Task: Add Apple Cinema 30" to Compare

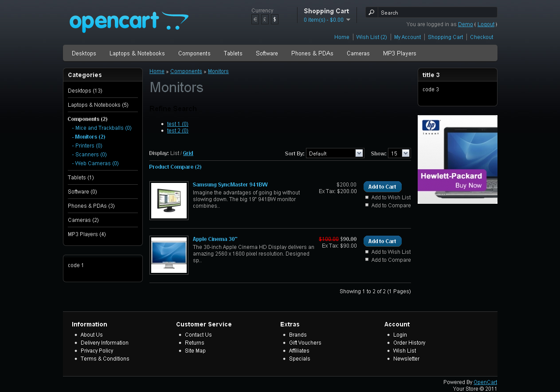Action: click(391, 260)
